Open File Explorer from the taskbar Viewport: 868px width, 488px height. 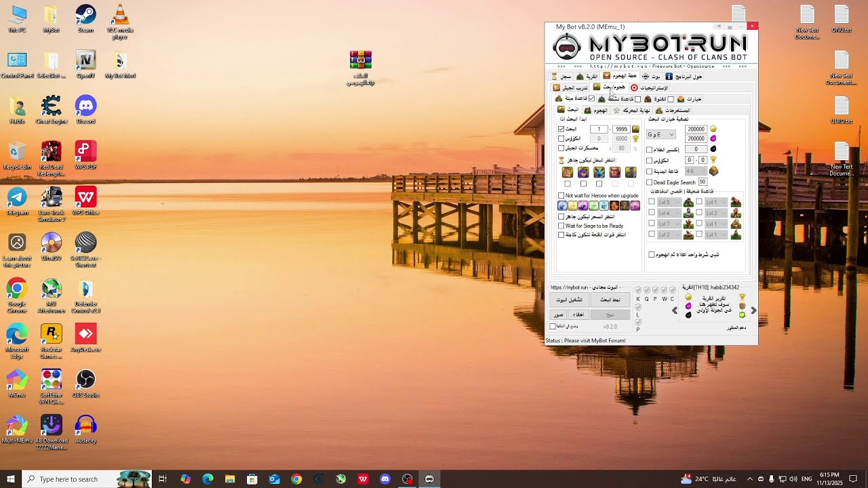click(x=229, y=479)
